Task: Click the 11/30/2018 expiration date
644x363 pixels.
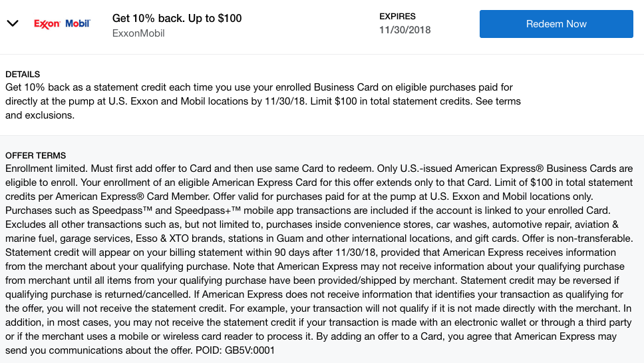Action: (405, 30)
